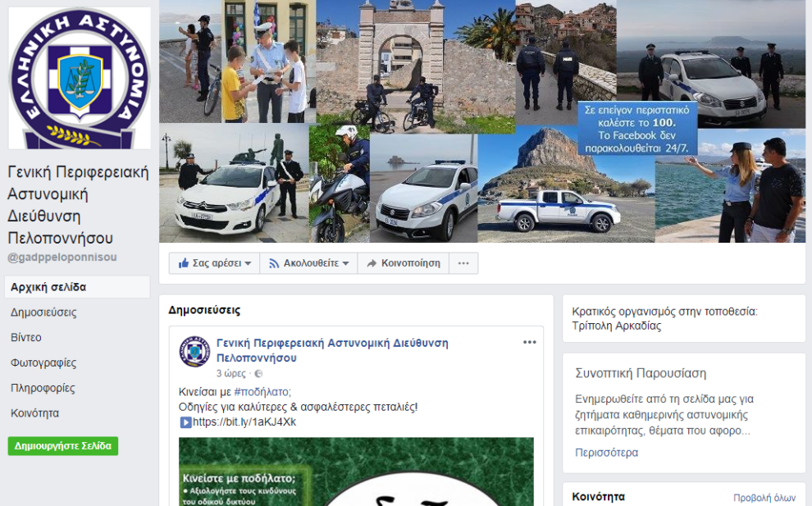Viewport: 812px width, 506px height.
Task: Click the 'Συνοπτική Παρουσίαση' heading
Action: point(641,373)
